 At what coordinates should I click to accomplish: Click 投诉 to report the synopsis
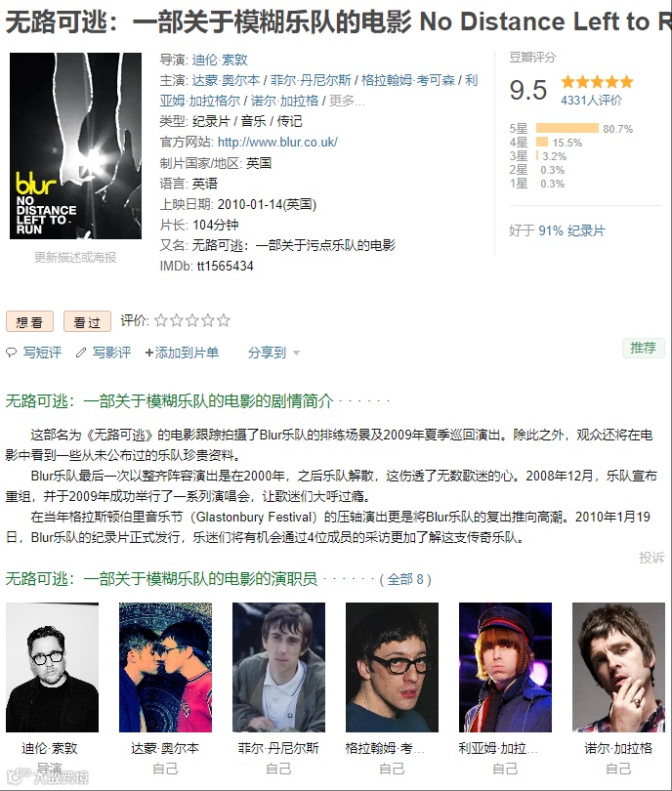[x=651, y=558]
